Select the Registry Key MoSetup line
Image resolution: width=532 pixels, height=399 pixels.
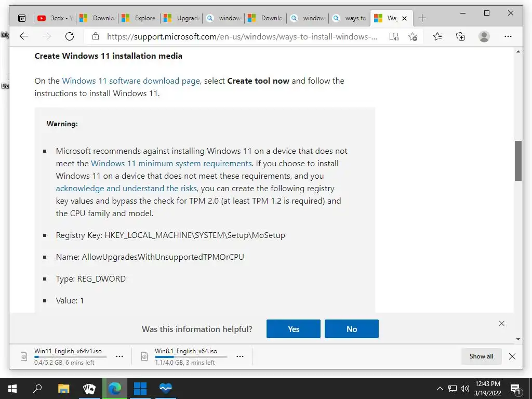[170, 235]
